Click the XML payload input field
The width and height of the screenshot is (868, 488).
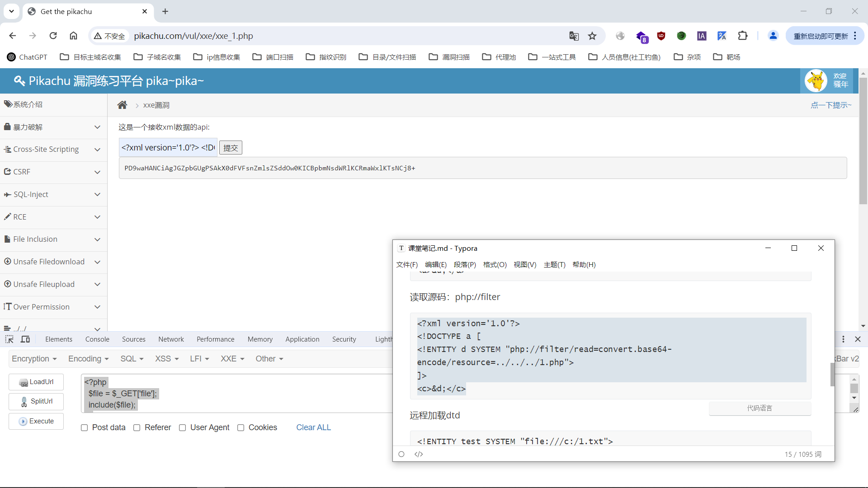point(168,148)
